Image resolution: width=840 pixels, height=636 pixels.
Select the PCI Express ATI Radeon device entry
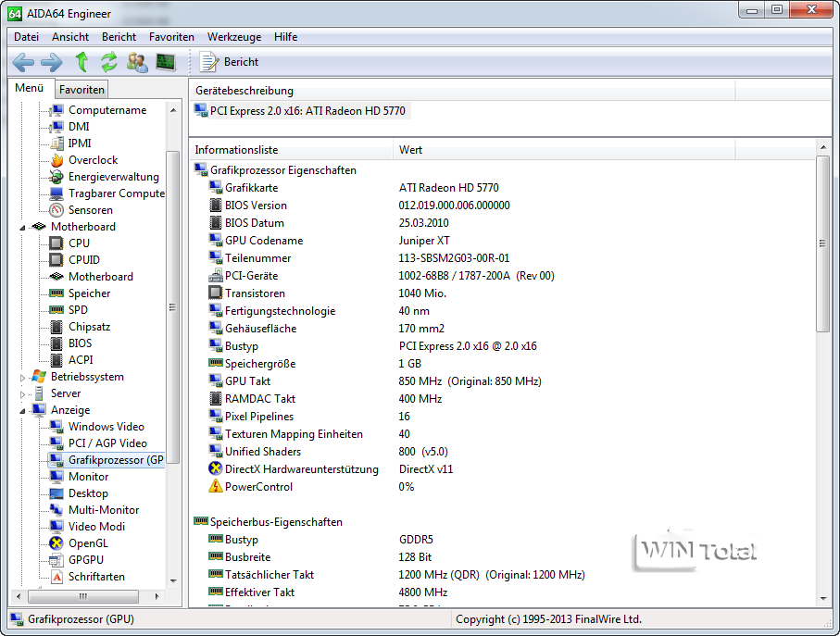pos(301,111)
